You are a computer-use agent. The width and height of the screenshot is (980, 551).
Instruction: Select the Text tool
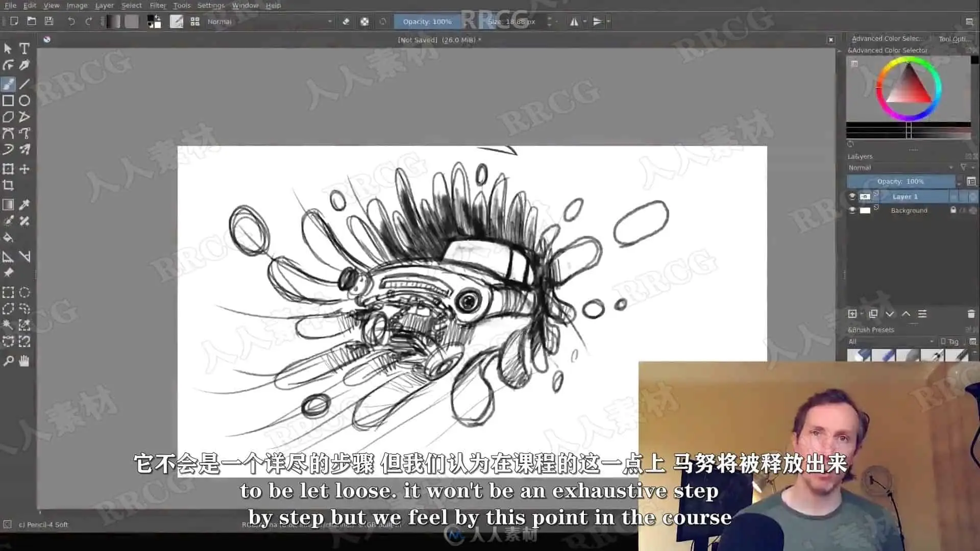[x=24, y=48]
